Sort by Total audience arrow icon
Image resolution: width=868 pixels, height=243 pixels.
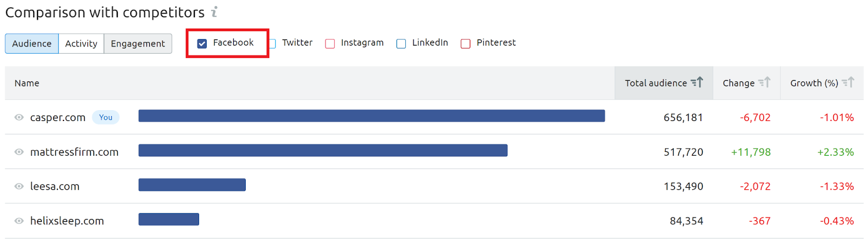click(x=697, y=82)
